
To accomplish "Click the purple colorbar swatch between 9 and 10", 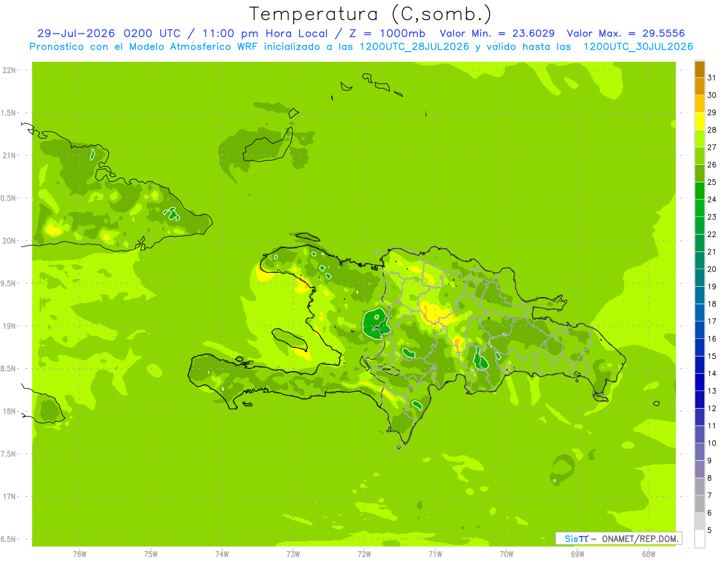I will click(x=699, y=452).
